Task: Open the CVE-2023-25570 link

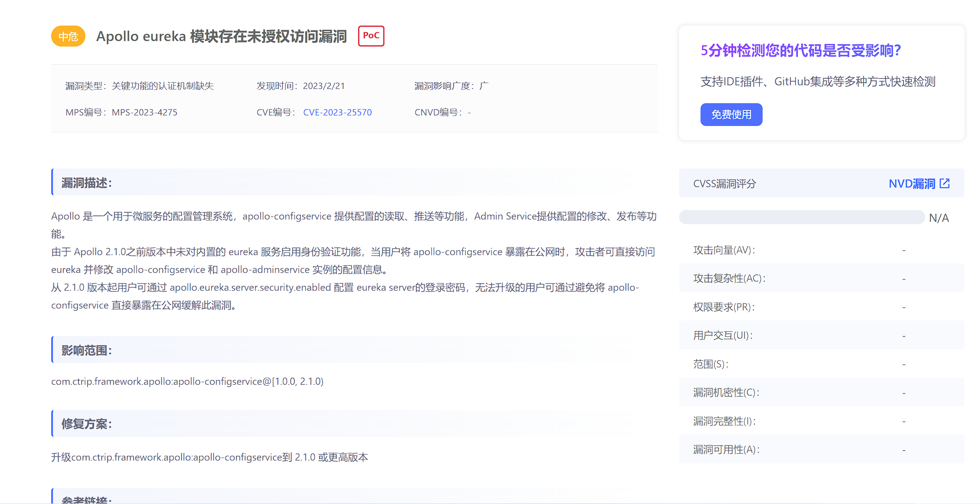Action: pos(337,112)
